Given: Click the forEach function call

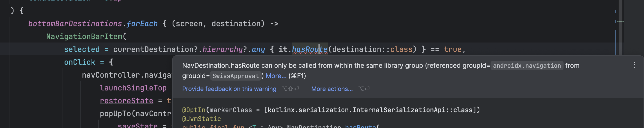Looking at the screenshot, I should click(142, 24).
